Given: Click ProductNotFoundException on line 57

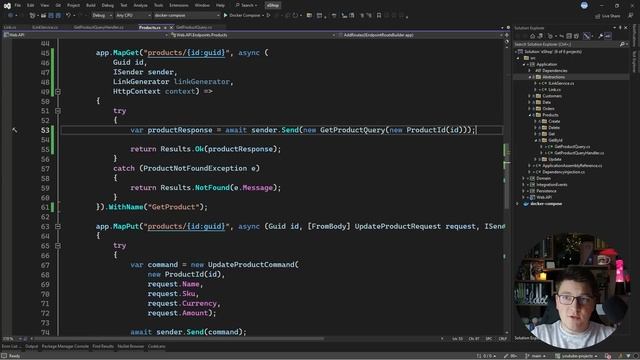Looking at the screenshot, I should click(x=195, y=168).
